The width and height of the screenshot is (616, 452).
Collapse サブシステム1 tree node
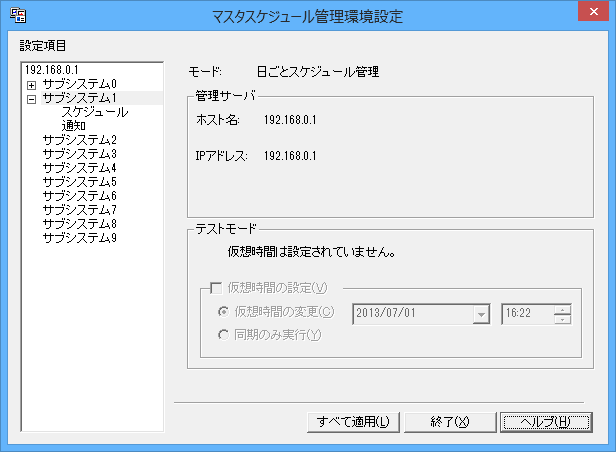click(31, 99)
